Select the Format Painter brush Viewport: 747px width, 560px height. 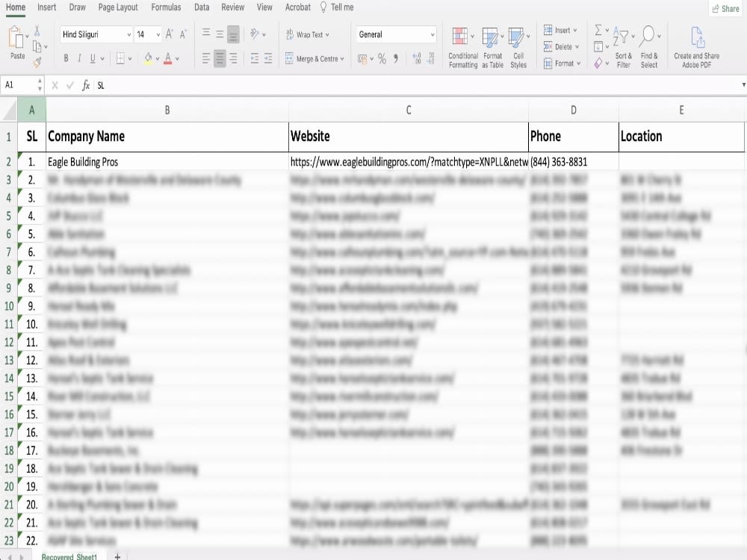pyautogui.click(x=37, y=62)
